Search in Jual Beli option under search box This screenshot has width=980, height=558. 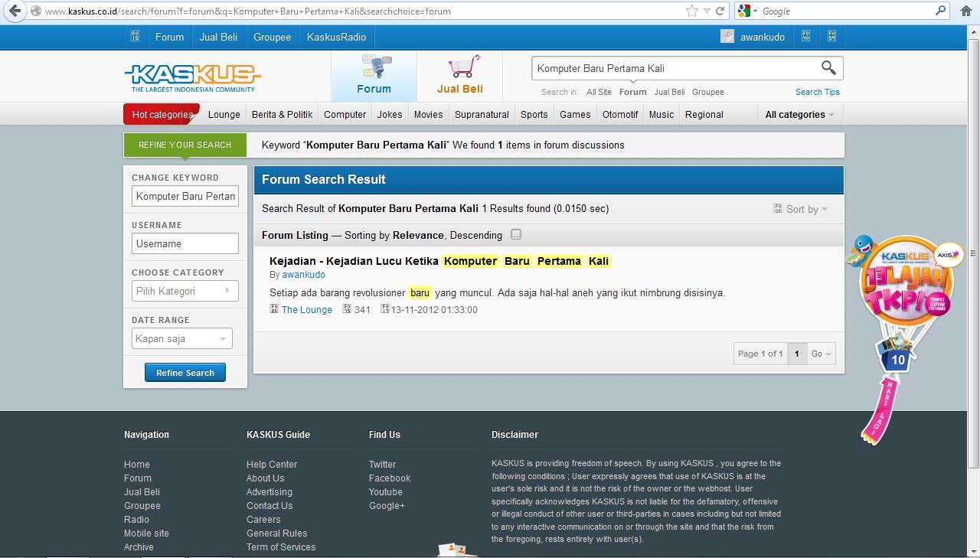click(x=669, y=92)
